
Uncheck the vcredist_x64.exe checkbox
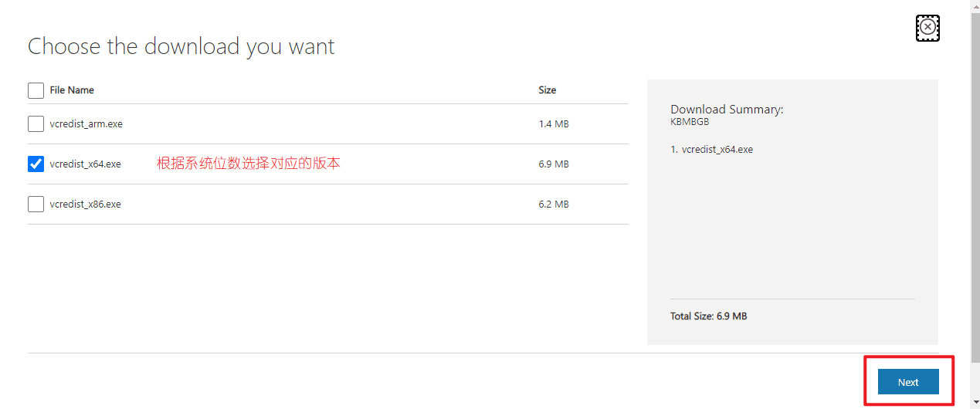click(36, 164)
